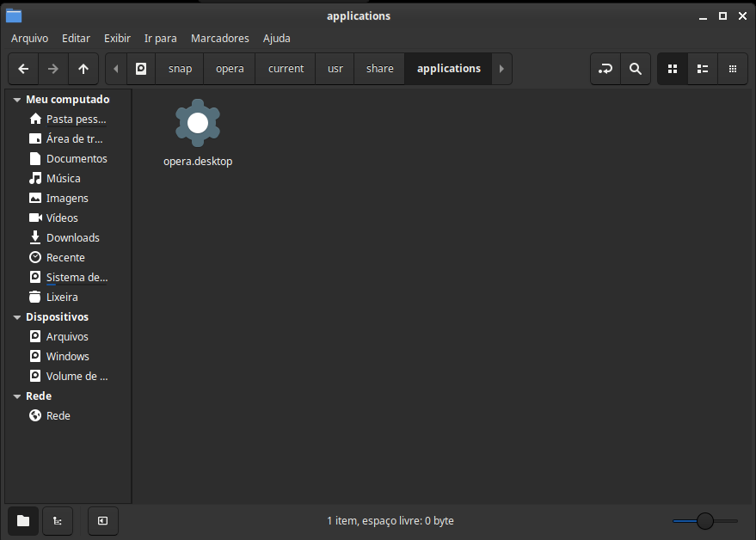Open the Exibir menu

tap(117, 39)
